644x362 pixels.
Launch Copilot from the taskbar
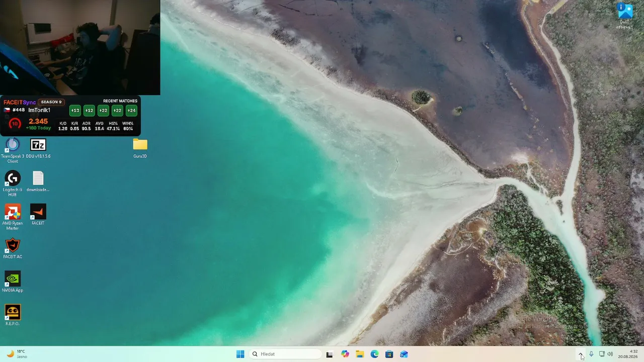[345, 354]
